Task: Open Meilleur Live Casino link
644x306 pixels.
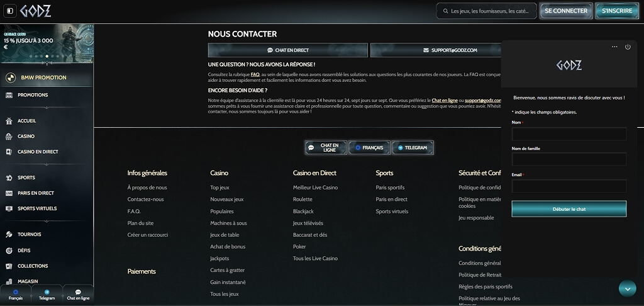Action: (316, 188)
